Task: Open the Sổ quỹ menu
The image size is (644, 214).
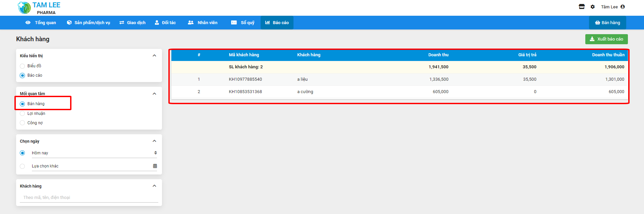Action: click(x=243, y=22)
